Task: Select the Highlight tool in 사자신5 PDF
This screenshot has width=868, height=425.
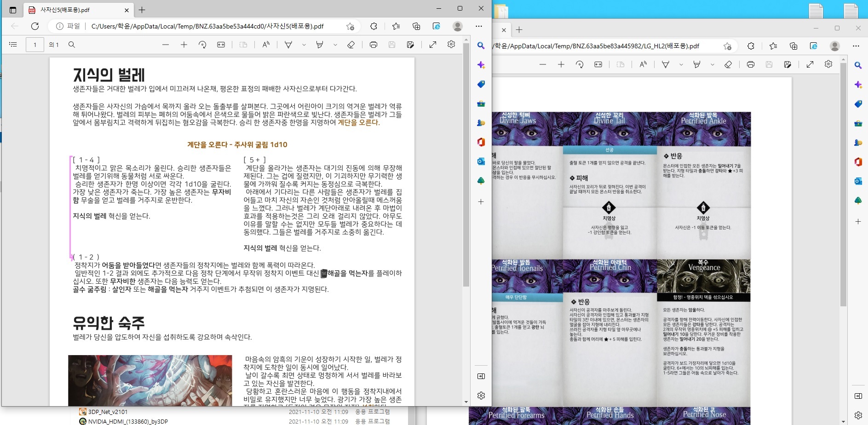Action: [x=320, y=45]
